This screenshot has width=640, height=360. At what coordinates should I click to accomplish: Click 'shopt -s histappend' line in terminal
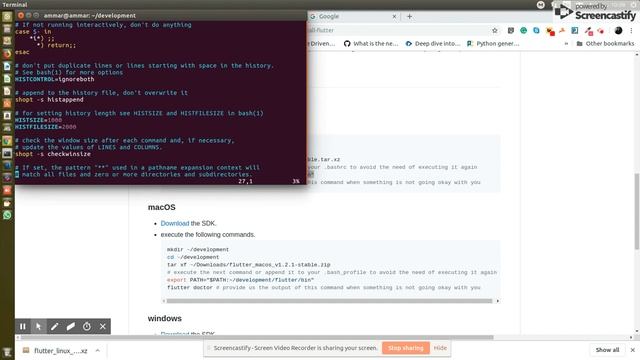pyautogui.click(x=49, y=100)
